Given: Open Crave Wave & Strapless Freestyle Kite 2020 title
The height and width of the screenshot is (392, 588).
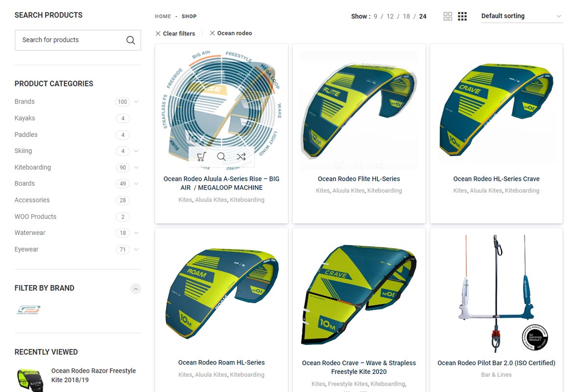Looking at the screenshot, I should (x=359, y=367).
